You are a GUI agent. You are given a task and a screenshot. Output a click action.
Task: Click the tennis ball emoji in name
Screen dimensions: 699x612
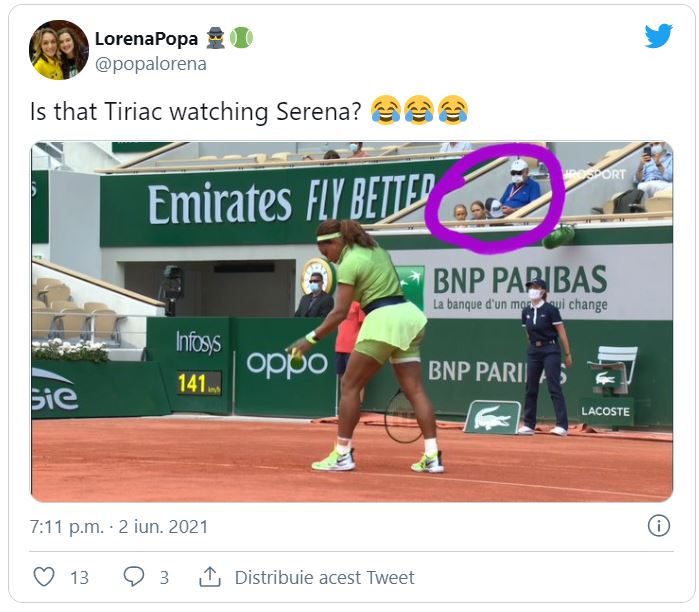click(241, 38)
